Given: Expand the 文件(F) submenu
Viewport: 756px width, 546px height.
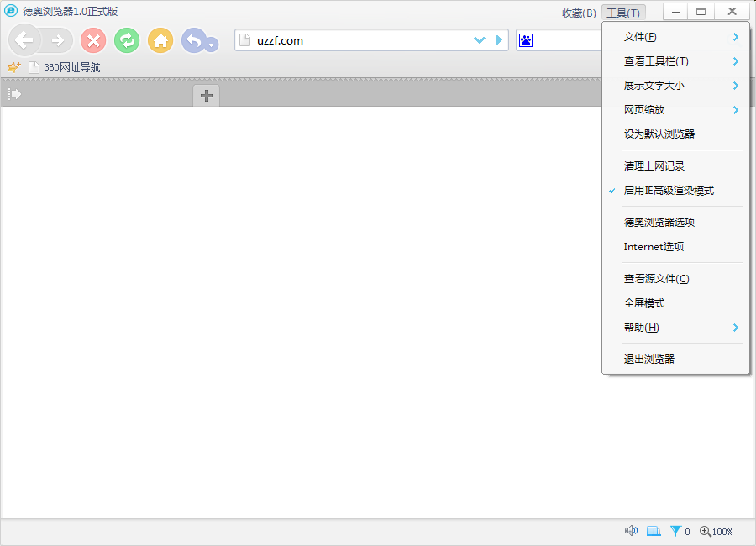Looking at the screenshot, I should click(x=675, y=37).
